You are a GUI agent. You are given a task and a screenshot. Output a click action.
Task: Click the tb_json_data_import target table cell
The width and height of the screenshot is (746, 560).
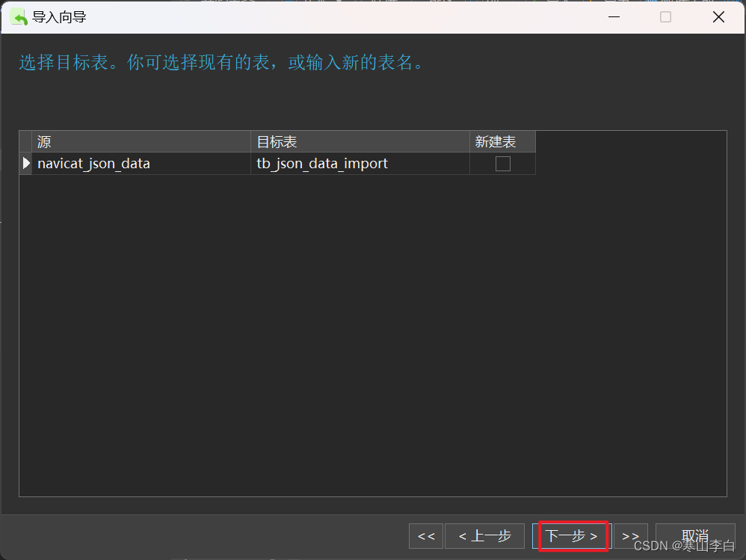[321, 163]
